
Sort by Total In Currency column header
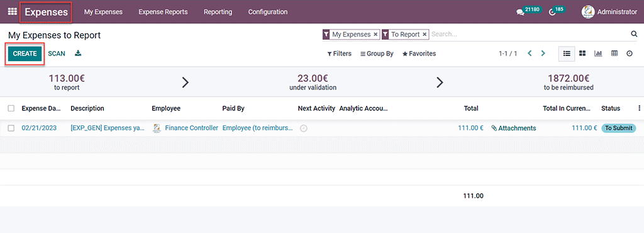[567, 108]
